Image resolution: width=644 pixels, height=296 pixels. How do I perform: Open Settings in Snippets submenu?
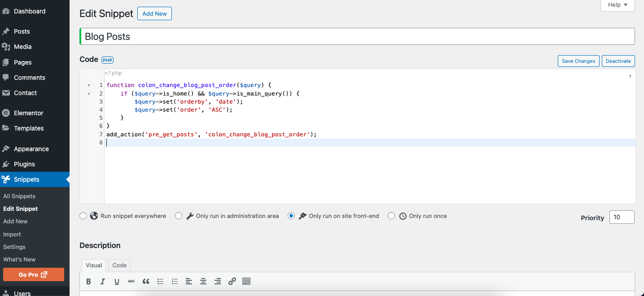coord(14,247)
